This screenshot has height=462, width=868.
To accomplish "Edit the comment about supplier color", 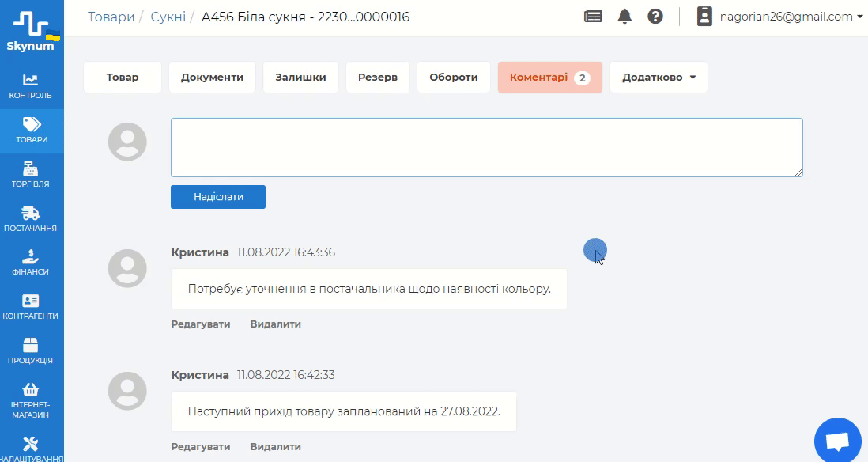I will (200, 324).
